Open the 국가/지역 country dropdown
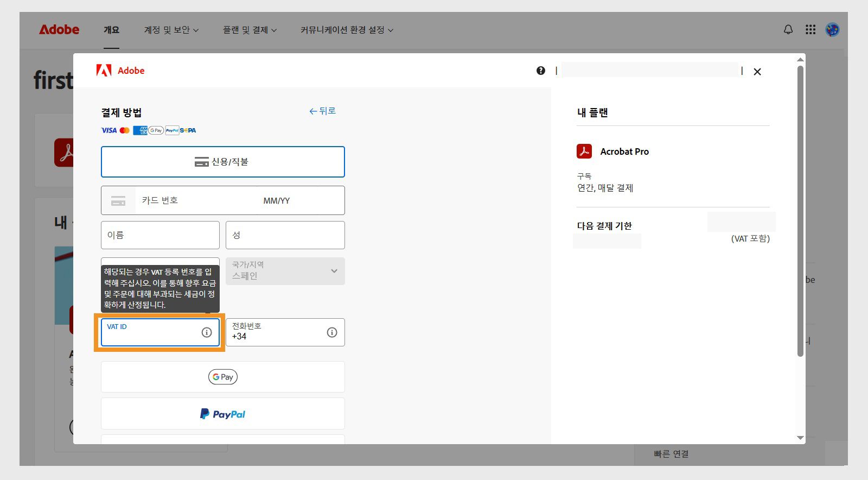 pos(285,271)
